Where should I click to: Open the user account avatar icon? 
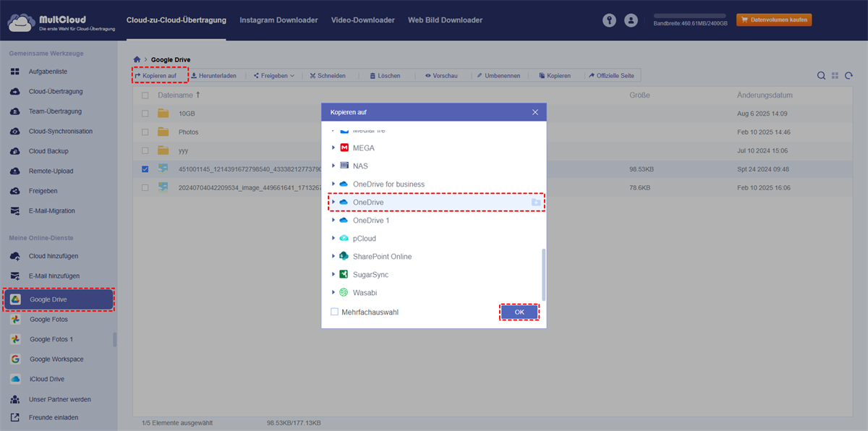(631, 20)
